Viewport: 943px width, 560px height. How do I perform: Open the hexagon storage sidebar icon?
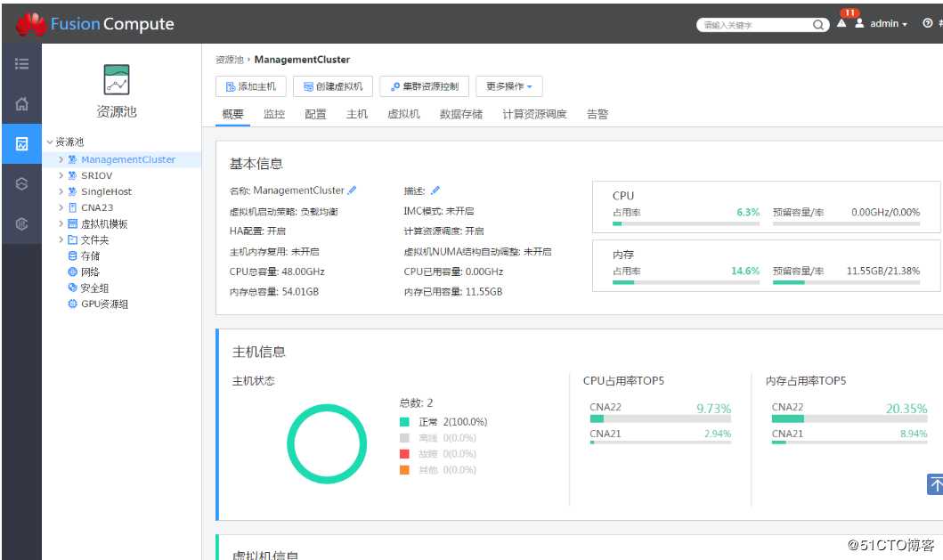pos(21,183)
